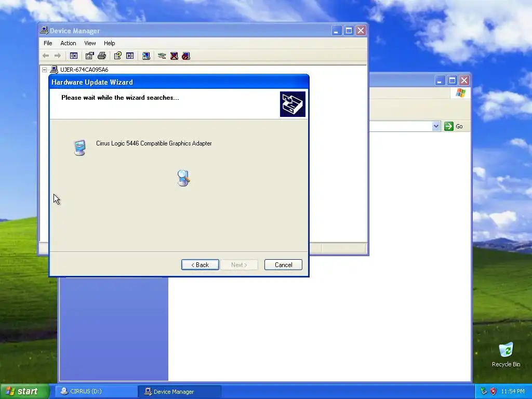Open the File menu
This screenshot has height=399, width=532.
point(48,43)
